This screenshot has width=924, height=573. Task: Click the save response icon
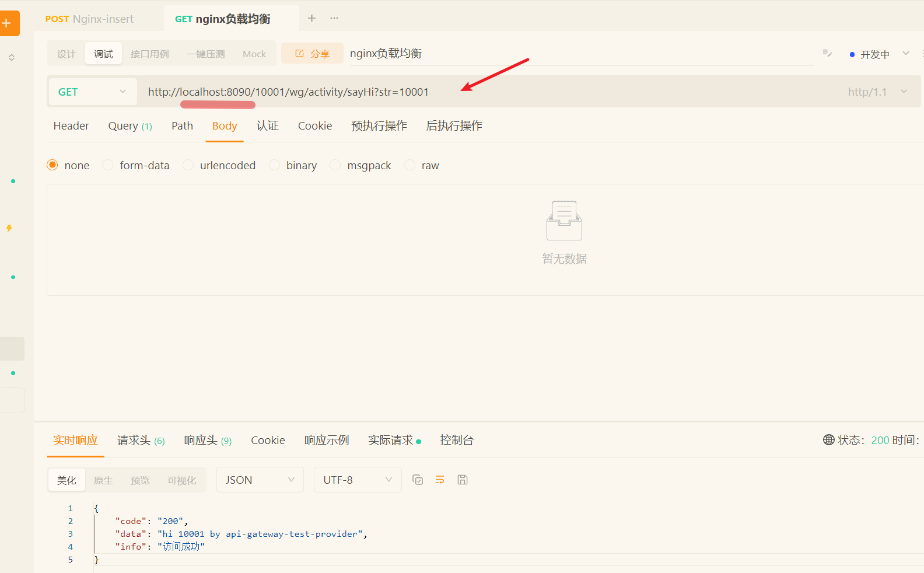tap(463, 480)
